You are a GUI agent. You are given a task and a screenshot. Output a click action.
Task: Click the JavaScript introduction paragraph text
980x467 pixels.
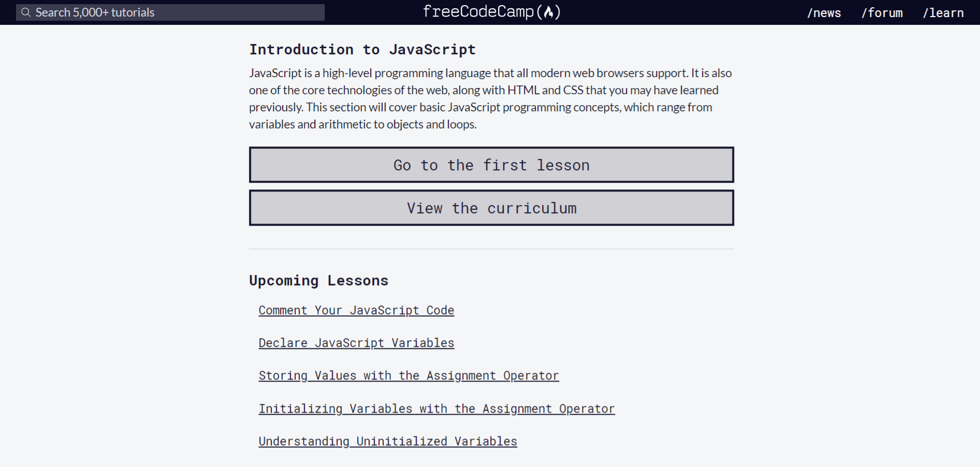point(491,98)
